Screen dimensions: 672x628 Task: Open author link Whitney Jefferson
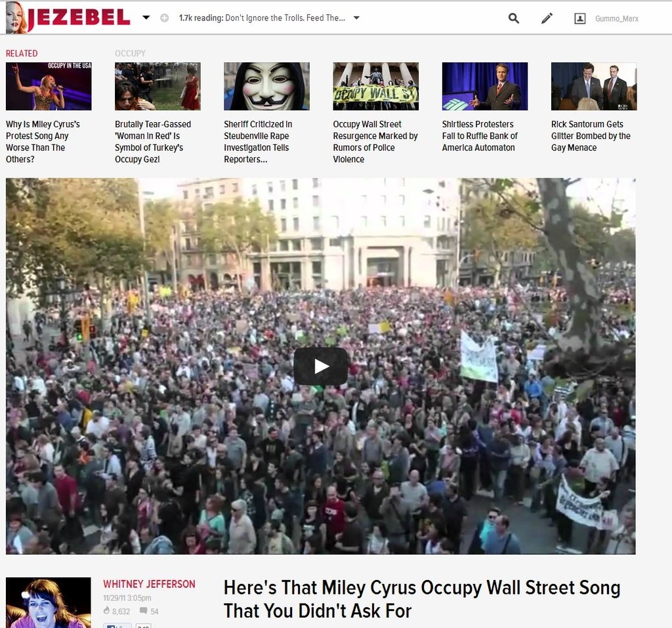click(149, 584)
